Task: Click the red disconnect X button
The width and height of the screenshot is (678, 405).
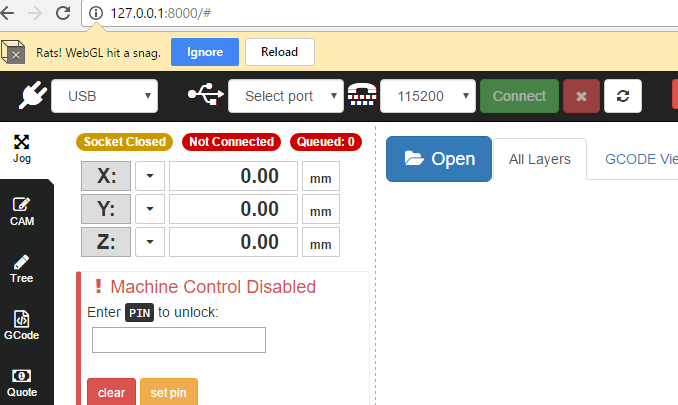Action: (x=581, y=96)
